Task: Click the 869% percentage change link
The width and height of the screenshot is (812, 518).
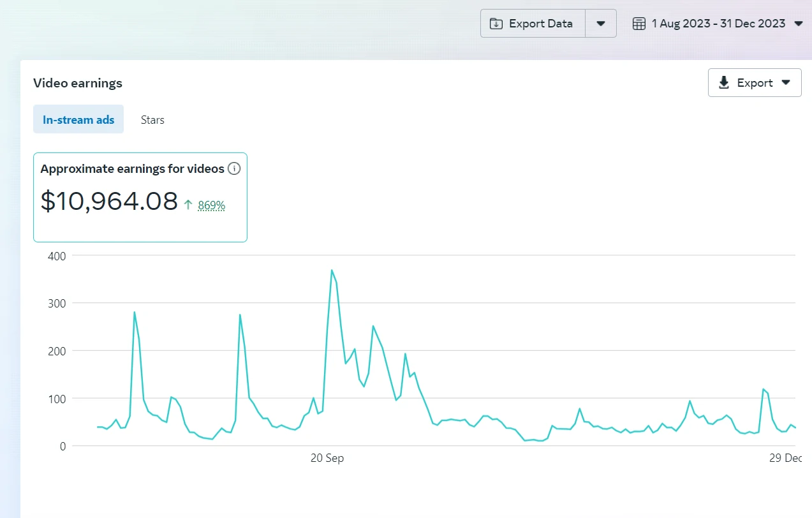Action: (x=212, y=205)
